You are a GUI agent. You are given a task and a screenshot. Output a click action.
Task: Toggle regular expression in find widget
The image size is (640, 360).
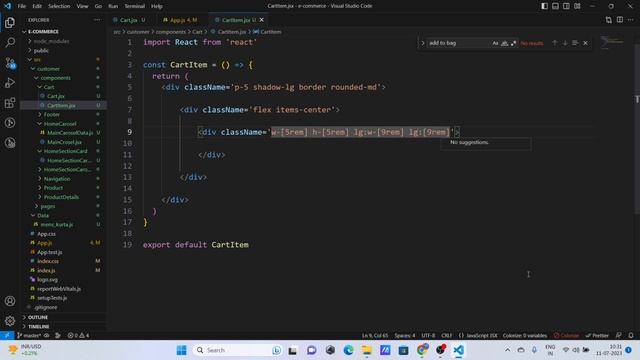(x=513, y=43)
